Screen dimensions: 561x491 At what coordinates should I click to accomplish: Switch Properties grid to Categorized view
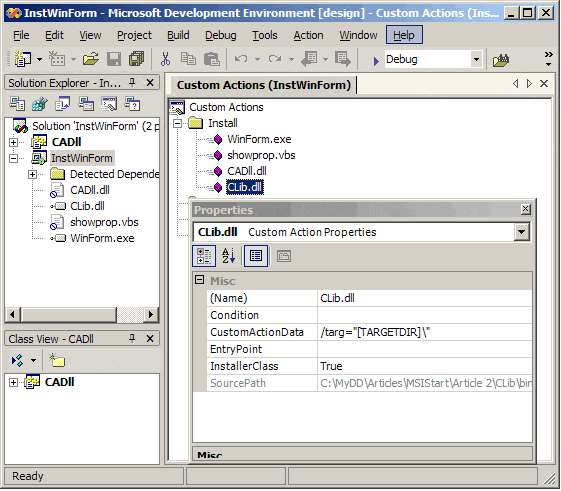pyautogui.click(x=204, y=256)
